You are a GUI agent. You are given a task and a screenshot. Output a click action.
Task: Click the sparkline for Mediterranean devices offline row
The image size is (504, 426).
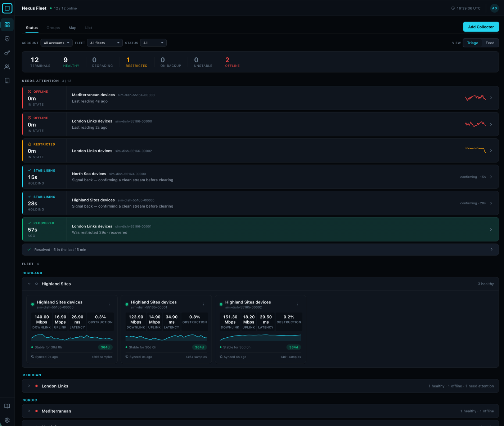click(x=475, y=98)
